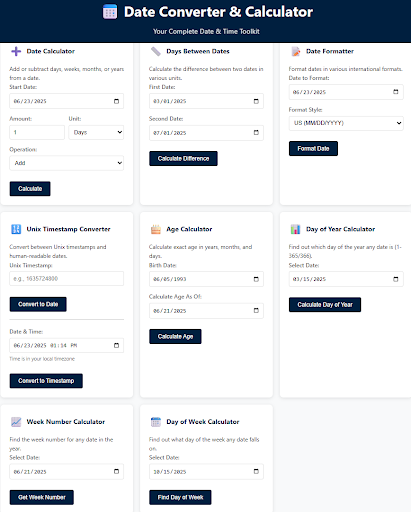Click the ruler icon beside Days Between Dates
The width and height of the screenshot is (411, 512).
[x=156, y=51]
